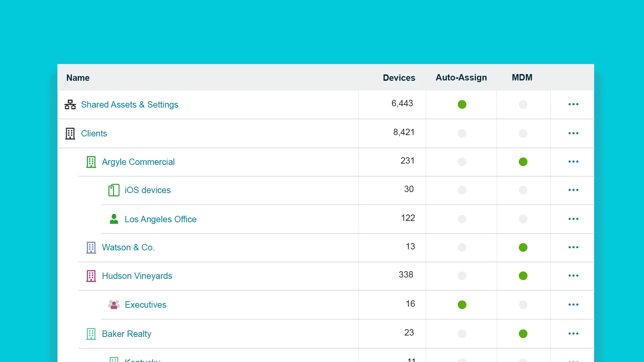The image size is (644, 362).
Task: Click the person icon next to Los Angeles Office
Action: [x=114, y=219]
